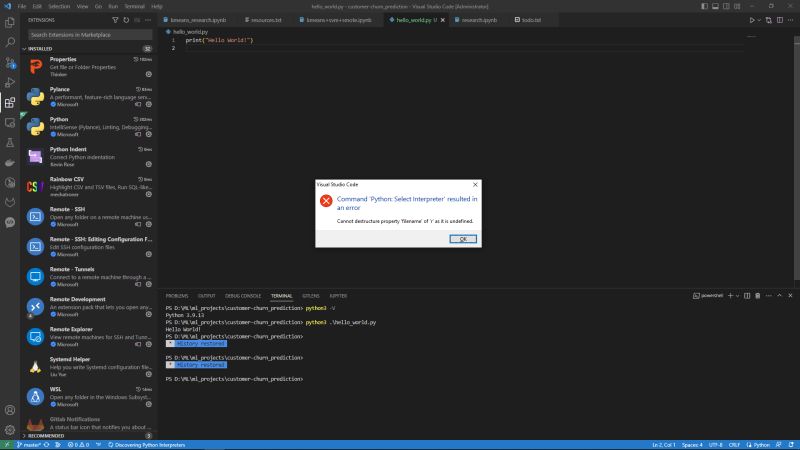Image resolution: width=800 pixels, height=450 pixels.
Task: Open the GitLab view in activity bar
Action: point(10,203)
